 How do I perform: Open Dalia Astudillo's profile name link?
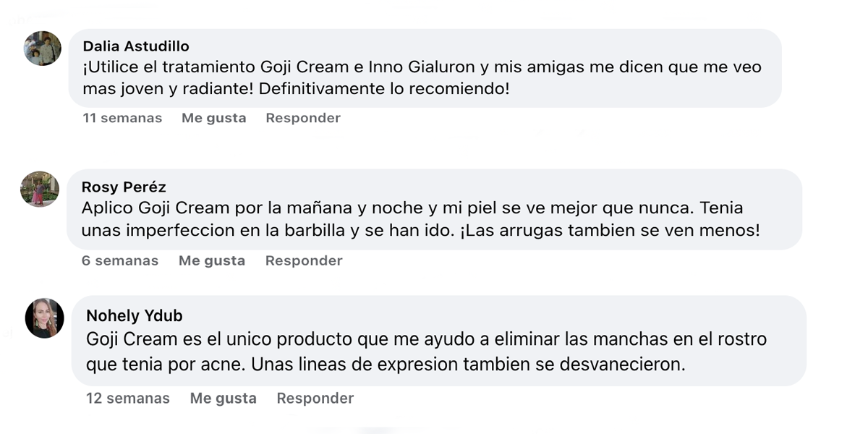click(x=136, y=46)
